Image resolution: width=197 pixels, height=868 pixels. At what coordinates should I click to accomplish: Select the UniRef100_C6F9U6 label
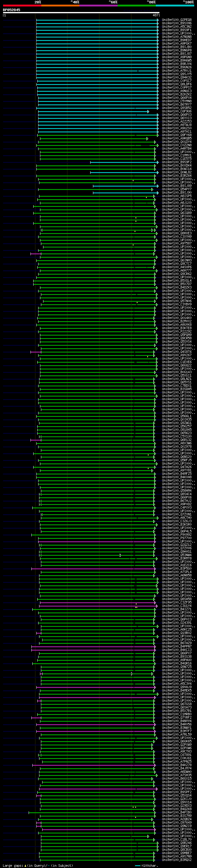coord(177,111)
